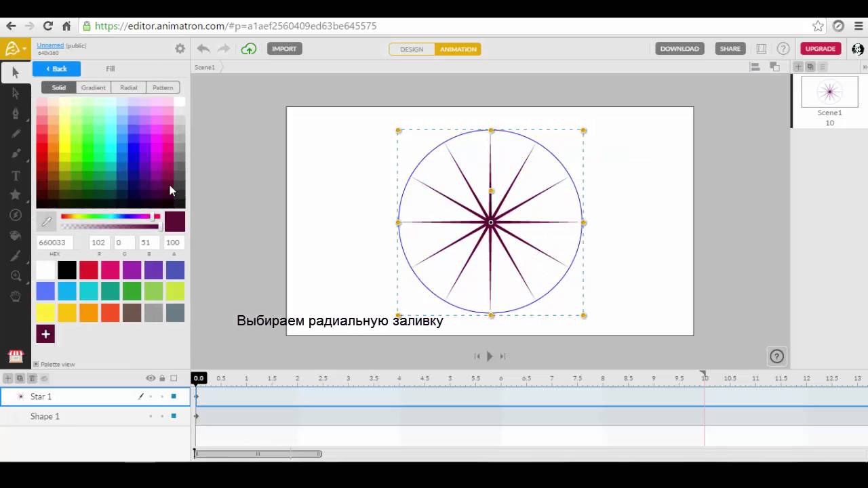Select the Text tool
Image resolution: width=868 pixels, height=488 pixels.
(x=16, y=175)
